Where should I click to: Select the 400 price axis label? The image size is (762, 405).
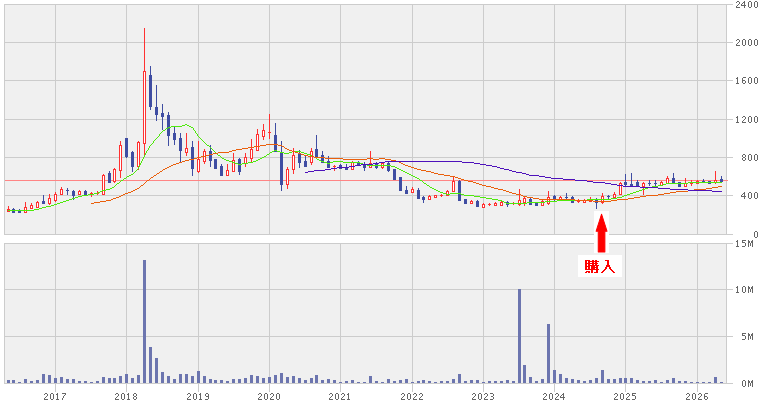pos(750,196)
